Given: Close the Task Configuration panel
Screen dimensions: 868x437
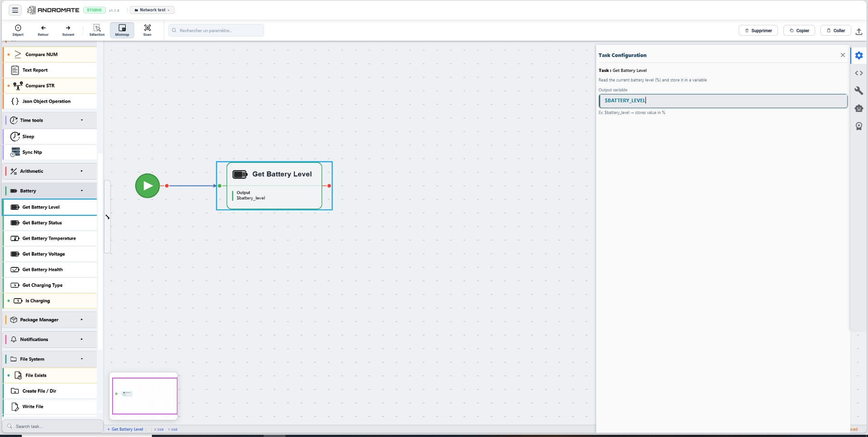Looking at the screenshot, I should (843, 55).
